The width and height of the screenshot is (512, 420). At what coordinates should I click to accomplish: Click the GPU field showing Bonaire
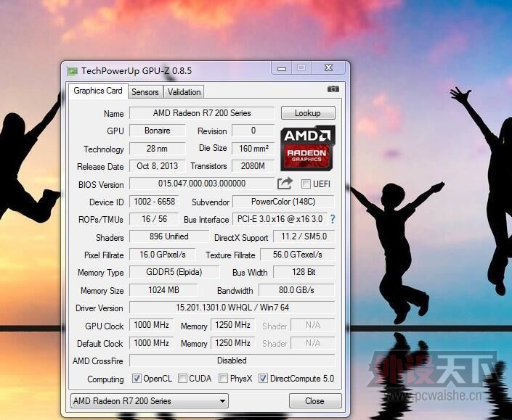coord(158,131)
